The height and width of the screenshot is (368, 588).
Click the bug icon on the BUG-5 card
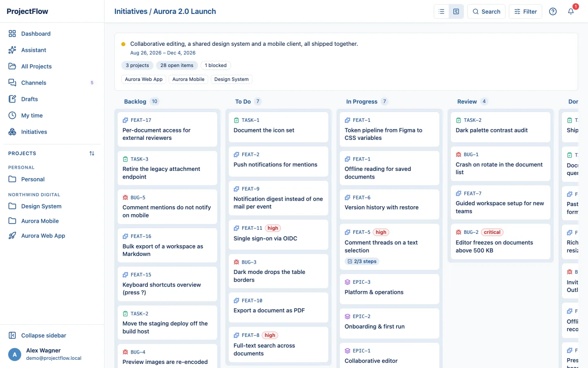(x=125, y=197)
